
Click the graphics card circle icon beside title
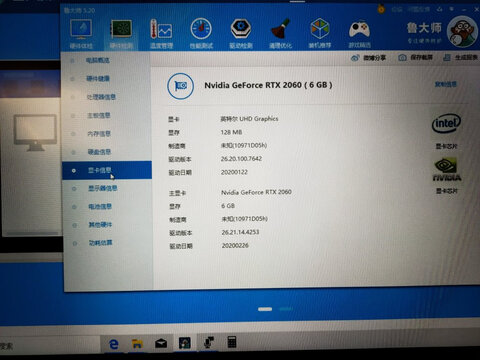point(180,86)
